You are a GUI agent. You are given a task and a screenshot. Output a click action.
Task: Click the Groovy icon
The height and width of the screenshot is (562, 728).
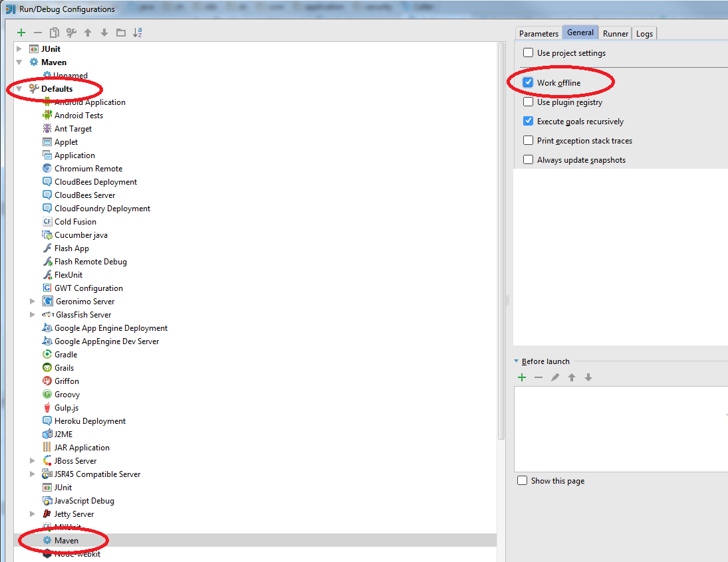47,394
